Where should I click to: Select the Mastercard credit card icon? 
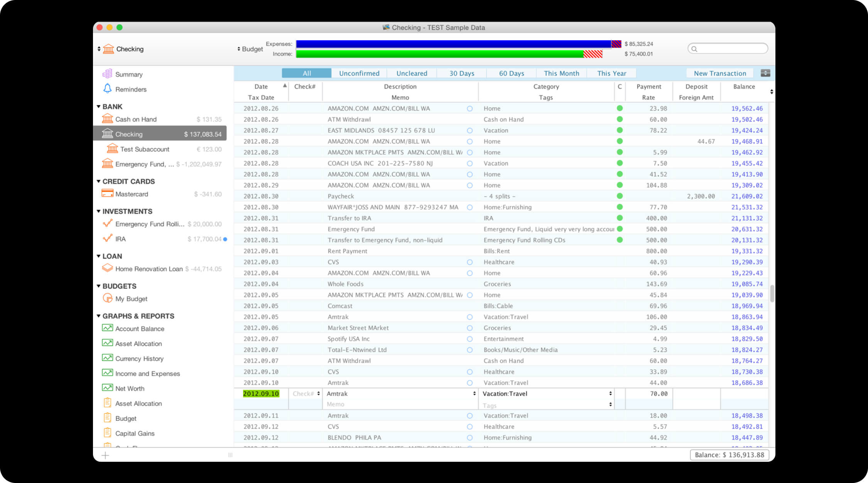107,193
